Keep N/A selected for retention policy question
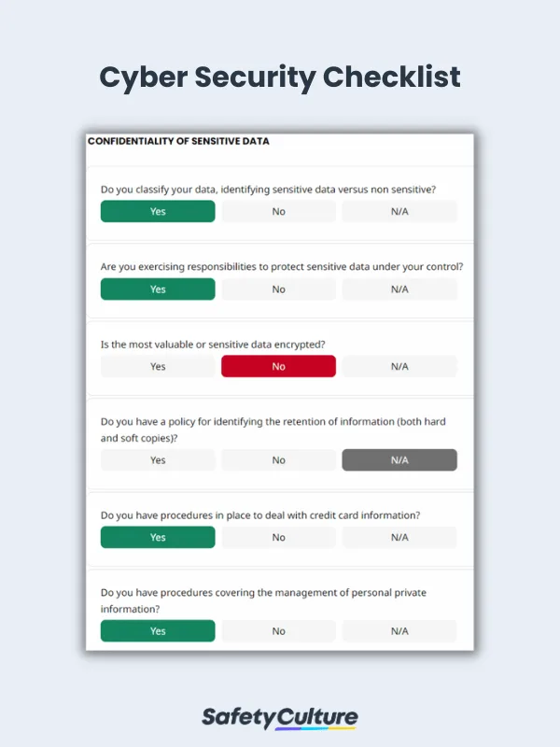Screen dimensions: 560x747 coord(399,459)
